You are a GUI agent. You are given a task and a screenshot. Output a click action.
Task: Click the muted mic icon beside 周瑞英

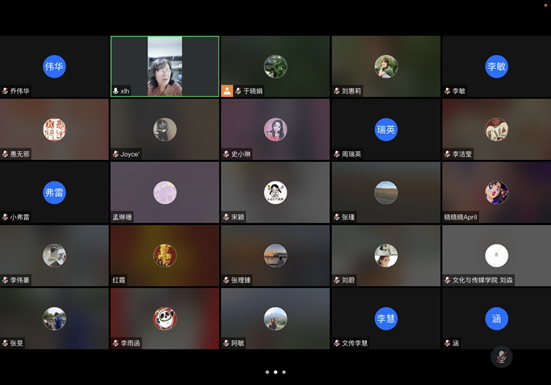point(337,154)
